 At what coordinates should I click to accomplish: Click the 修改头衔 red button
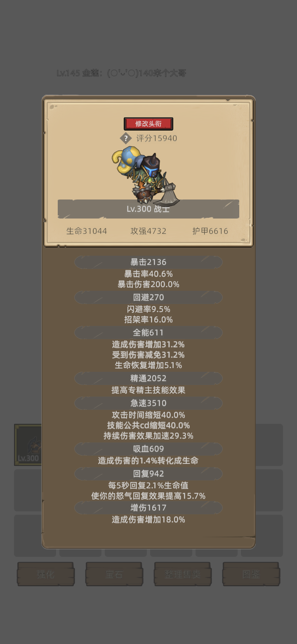point(148,124)
